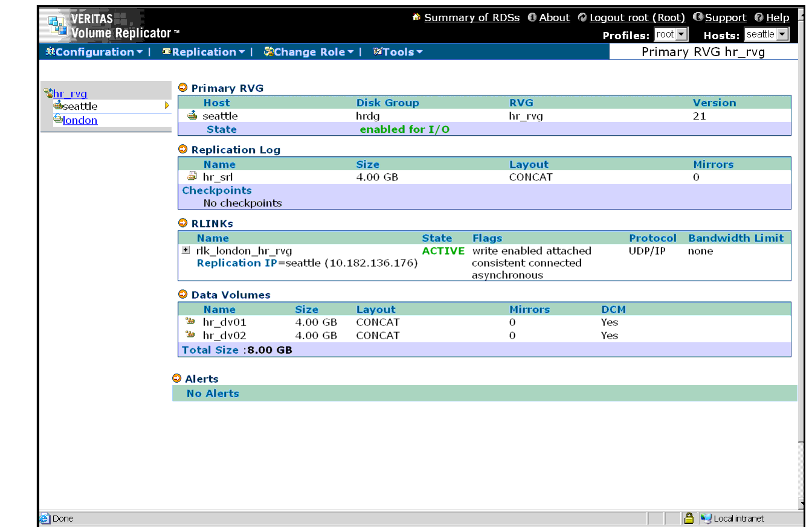Go to Summary of RDSs
This screenshot has height=527, width=812.
(472, 18)
